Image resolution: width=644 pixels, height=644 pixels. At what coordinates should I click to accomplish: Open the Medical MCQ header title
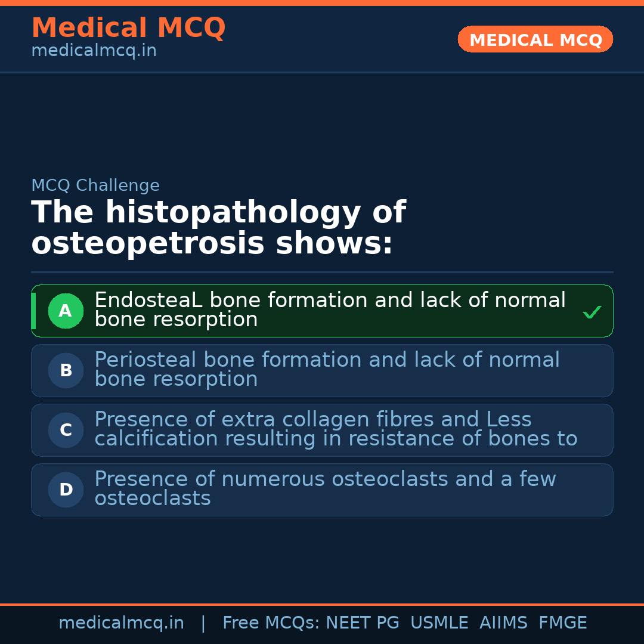coord(128,27)
